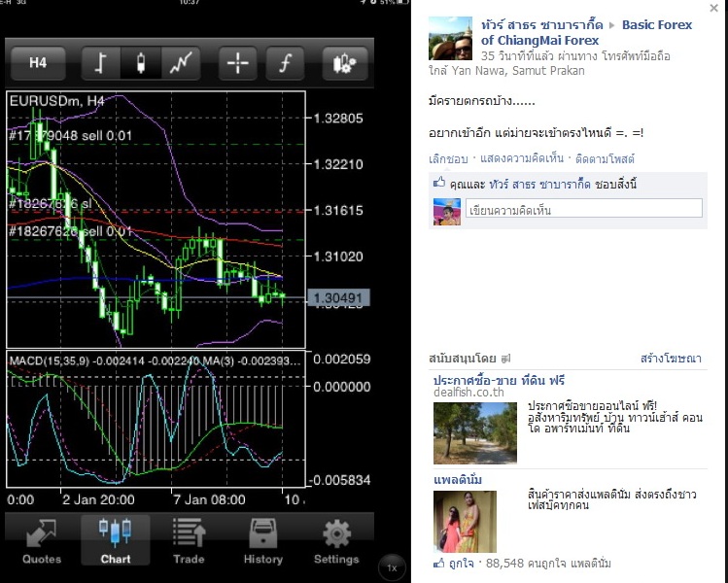Click commenter avatar beside comment box
The width and height of the screenshot is (728, 583).
coord(447,212)
